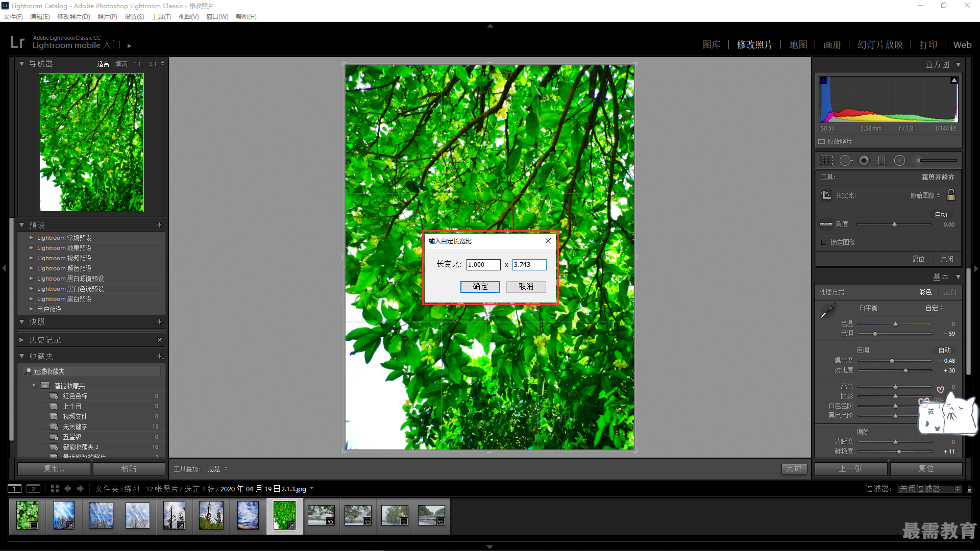Click the 完成 button under the photo
Image resolution: width=980 pixels, height=551 pixels.
(794, 469)
